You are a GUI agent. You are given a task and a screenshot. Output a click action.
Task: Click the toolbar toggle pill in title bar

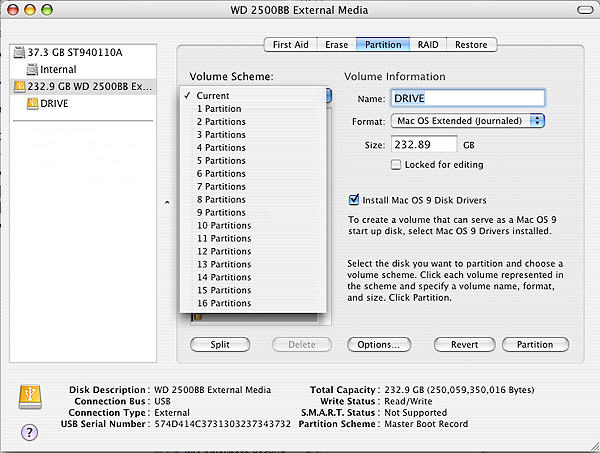(x=585, y=10)
